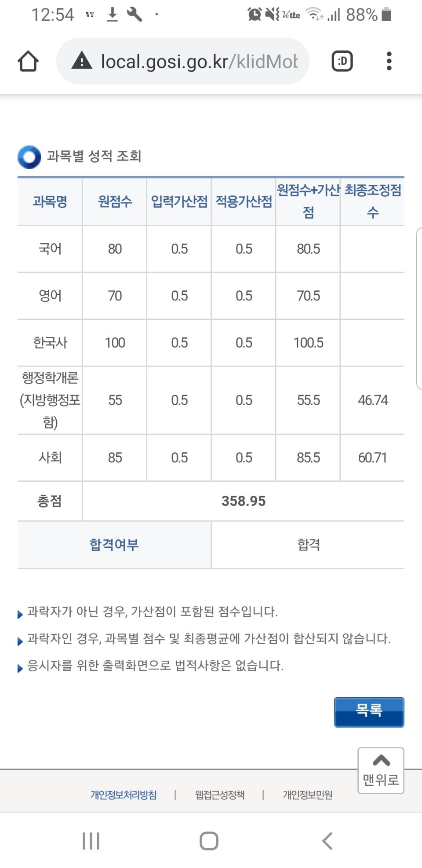Tap the 맨위로 scroll-to-top button

381,770
